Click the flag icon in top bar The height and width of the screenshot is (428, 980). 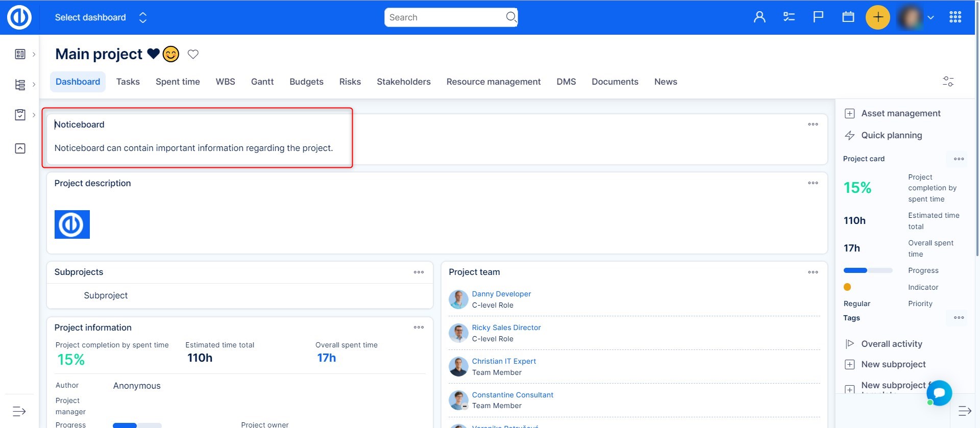point(818,17)
